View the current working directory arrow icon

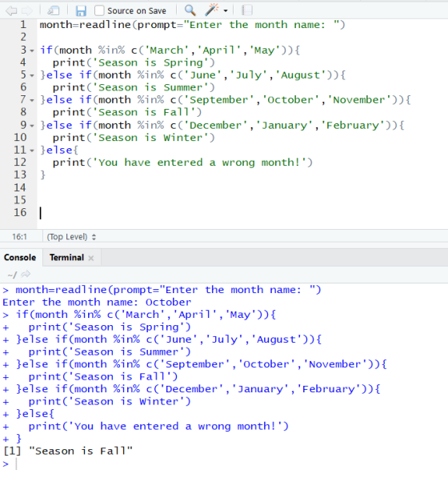pyautogui.click(x=26, y=275)
